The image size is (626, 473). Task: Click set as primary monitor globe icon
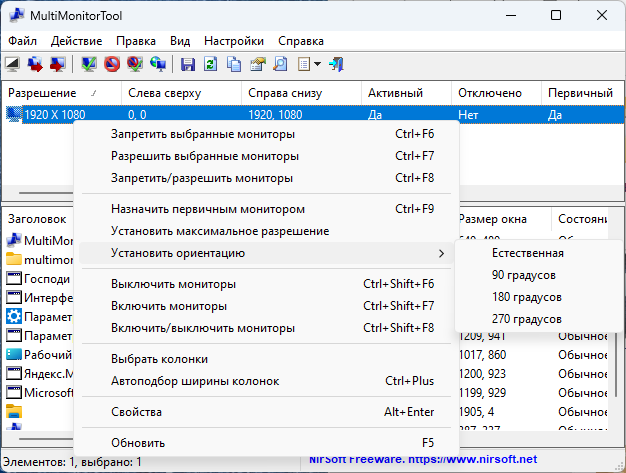[x=158, y=64]
